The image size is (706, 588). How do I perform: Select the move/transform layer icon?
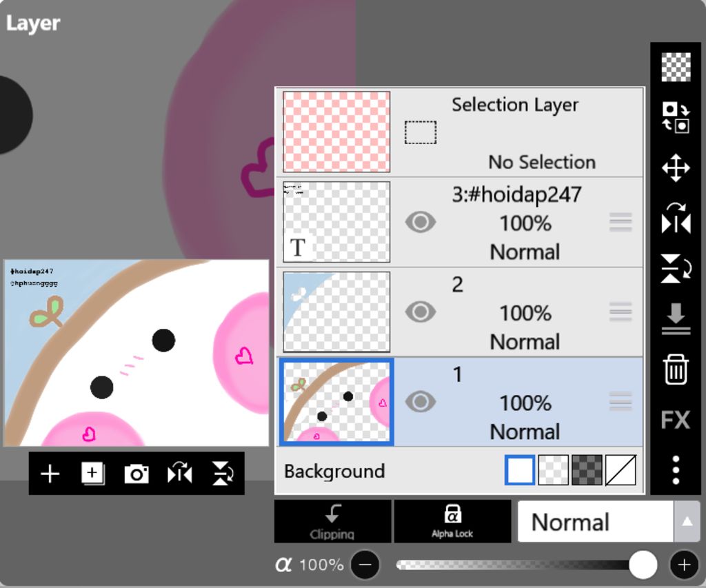676,168
